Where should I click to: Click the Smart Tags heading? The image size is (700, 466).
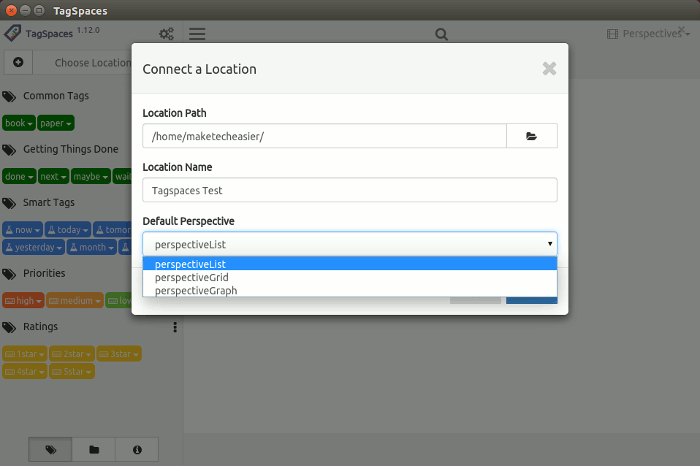click(x=49, y=203)
